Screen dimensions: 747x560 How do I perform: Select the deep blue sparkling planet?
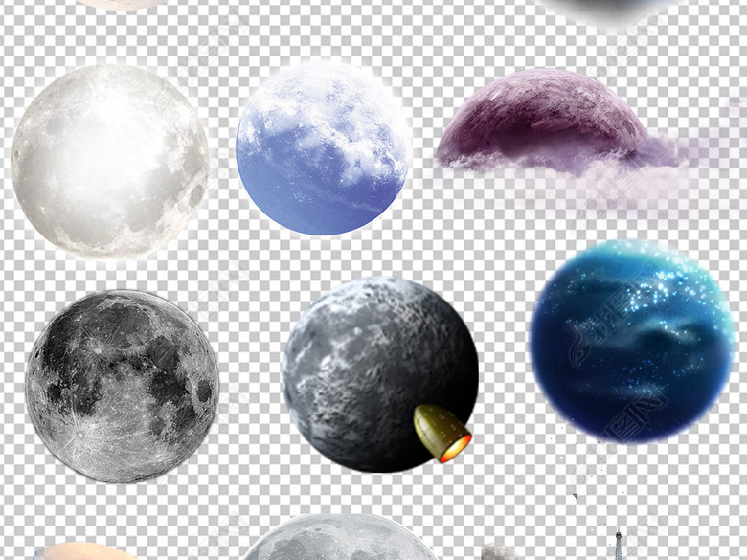pyautogui.click(x=629, y=342)
